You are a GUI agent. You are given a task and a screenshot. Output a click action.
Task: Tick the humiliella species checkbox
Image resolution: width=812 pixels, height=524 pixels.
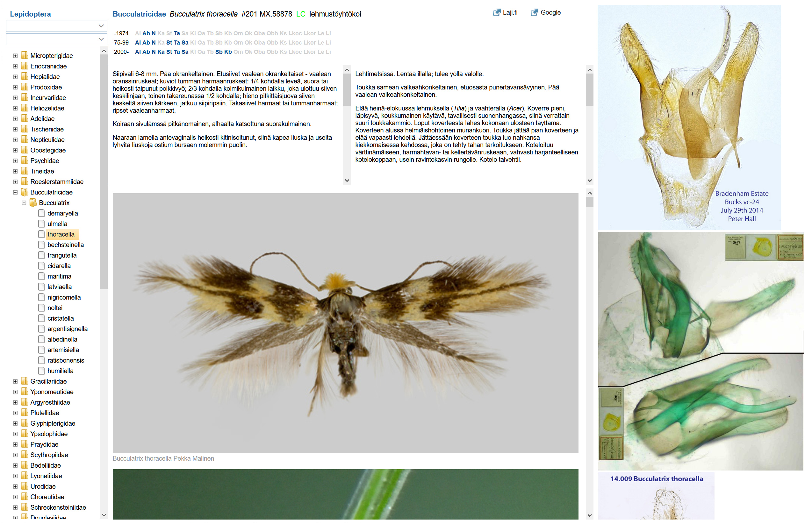[x=41, y=371]
